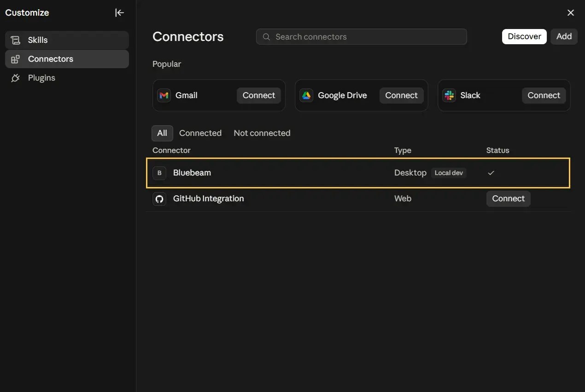The width and height of the screenshot is (585, 392).
Task: Connect the Google Drive connector
Action: (401, 95)
